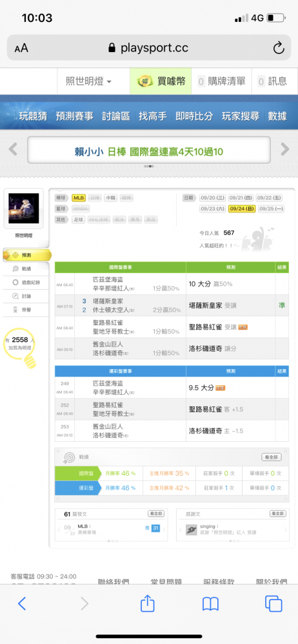Select 足球 filter
Screen dimensions: 298x644
coord(78,220)
